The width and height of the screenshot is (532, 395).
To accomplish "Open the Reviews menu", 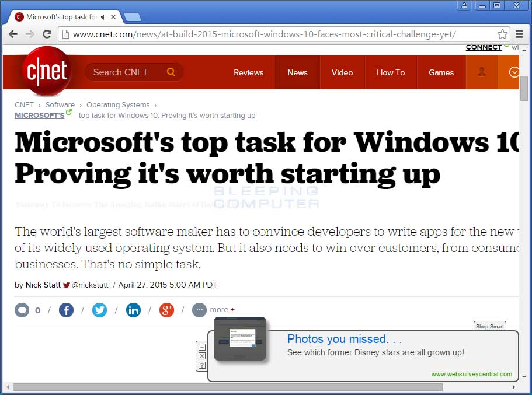I will [x=248, y=72].
